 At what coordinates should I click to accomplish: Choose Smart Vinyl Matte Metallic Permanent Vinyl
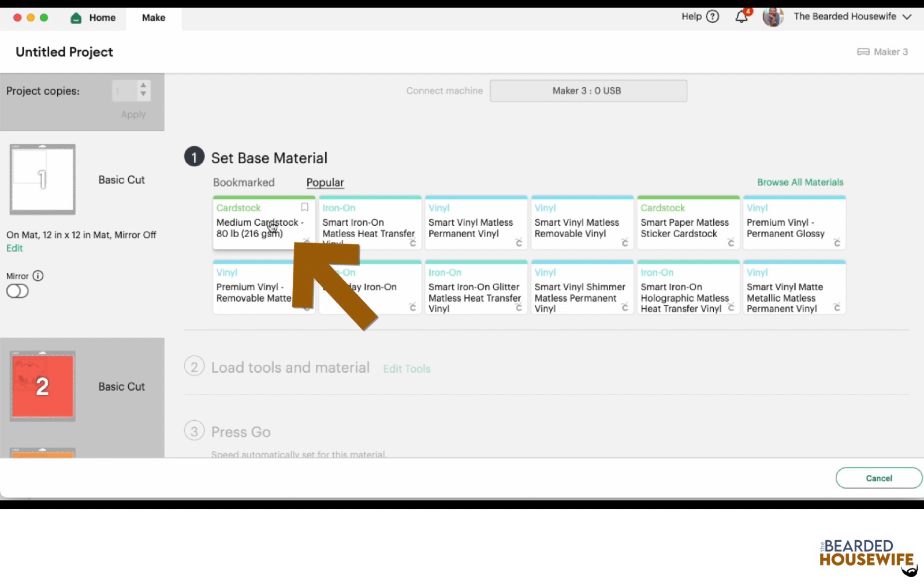pos(795,287)
